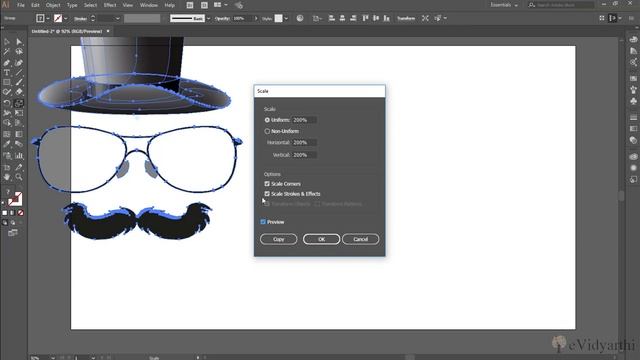The image size is (640, 360).
Task: Open the Type menu
Action: coord(72,5)
